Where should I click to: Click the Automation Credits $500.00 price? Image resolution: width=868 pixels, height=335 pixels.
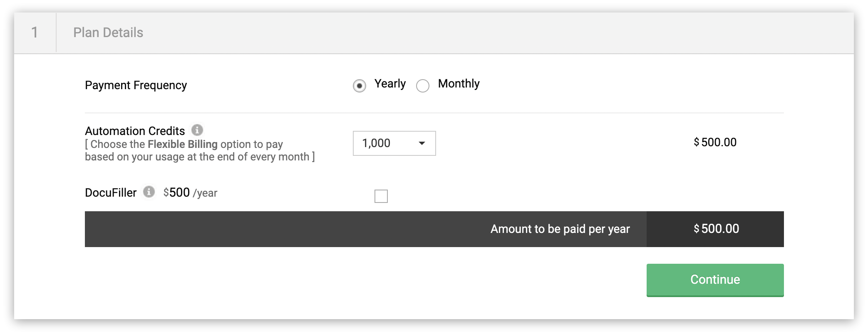click(715, 142)
